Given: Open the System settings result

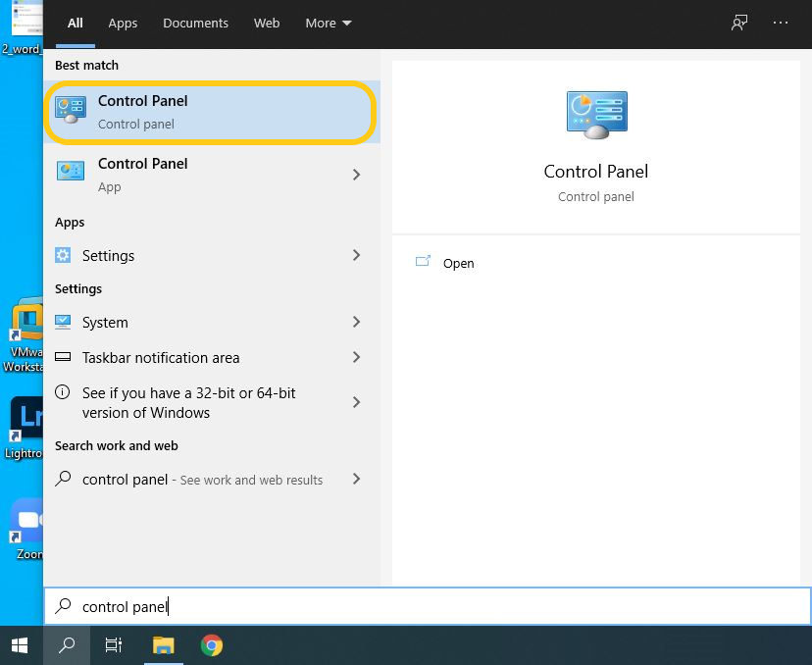Looking at the screenshot, I should coord(211,322).
